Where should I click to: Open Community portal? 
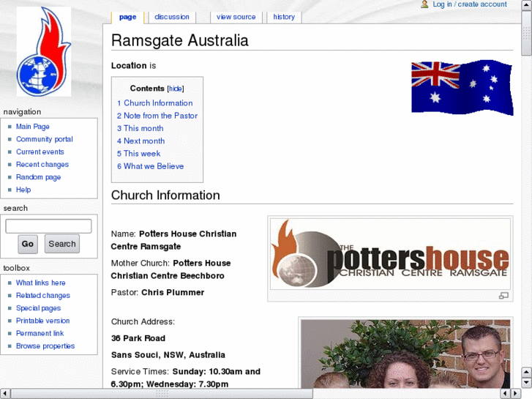click(x=45, y=139)
